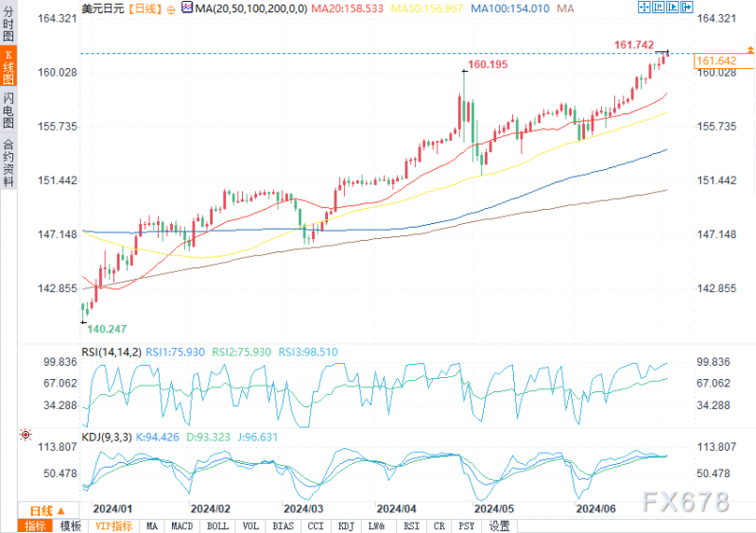Select the 闪电图 sidebar tab
This screenshot has height=533, width=756.
[9, 111]
